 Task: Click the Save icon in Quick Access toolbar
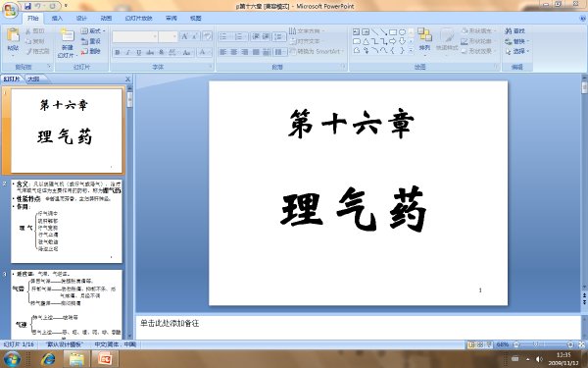pos(27,6)
